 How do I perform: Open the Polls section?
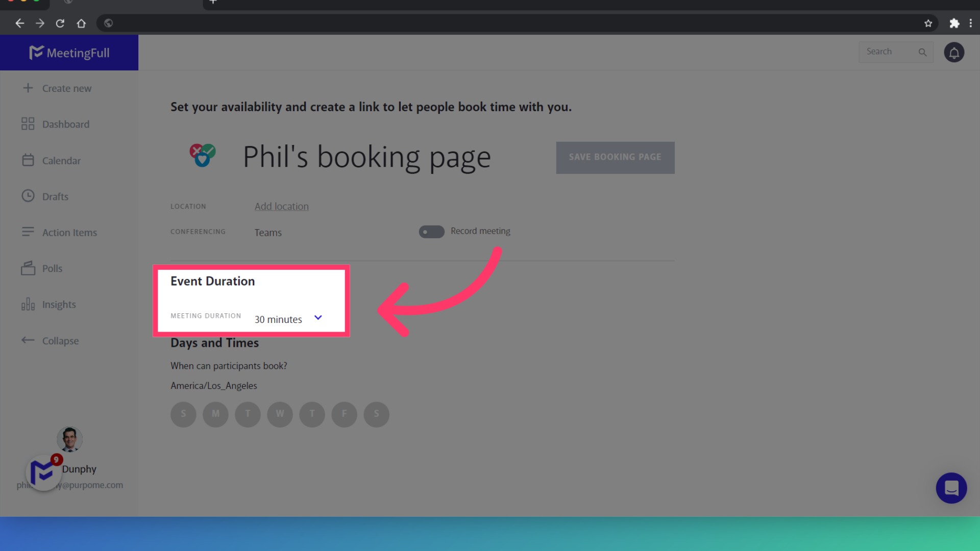(x=53, y=268)
